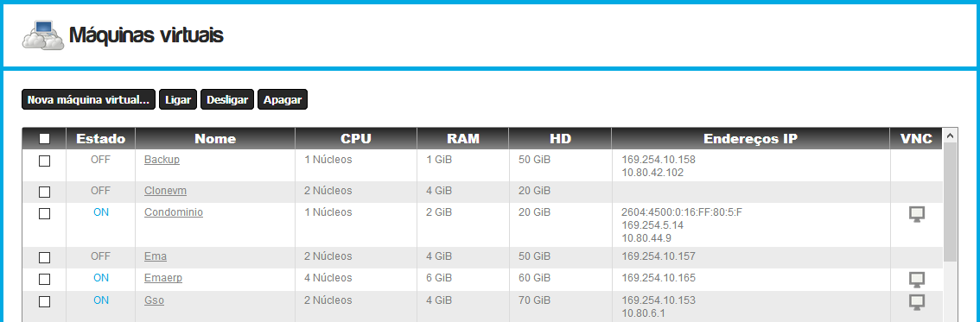
Task: Open the Backup machine link
Action: pyautogui.click(x=162, y=159)
